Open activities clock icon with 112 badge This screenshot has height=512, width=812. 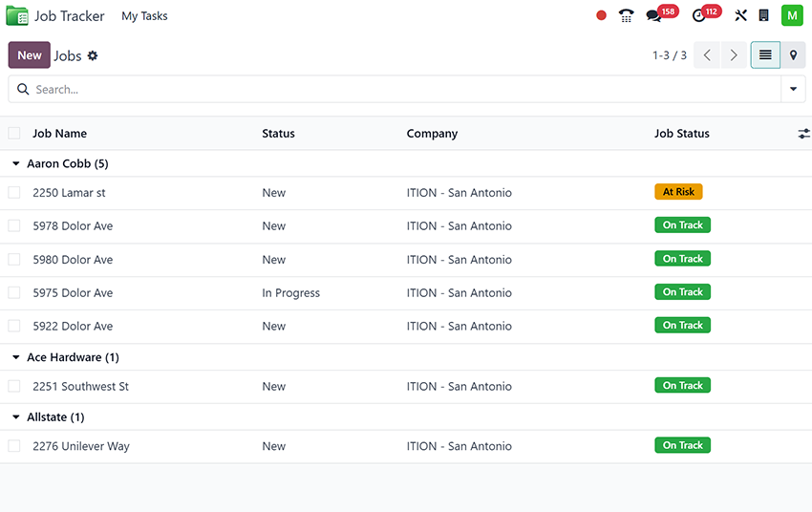(698, 15)
